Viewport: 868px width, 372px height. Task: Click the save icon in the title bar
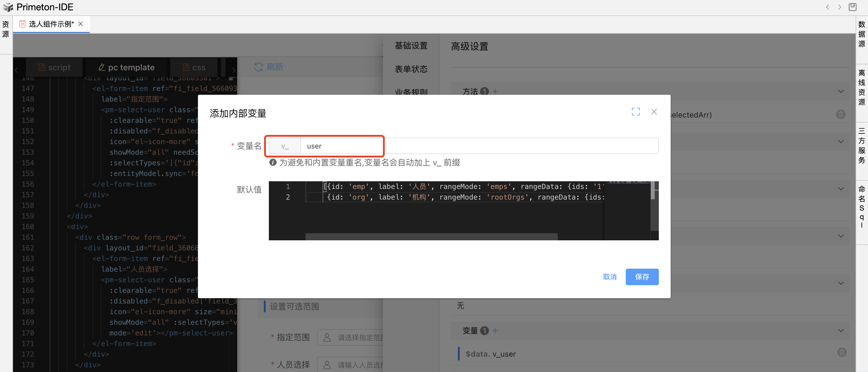click(853, 7)
